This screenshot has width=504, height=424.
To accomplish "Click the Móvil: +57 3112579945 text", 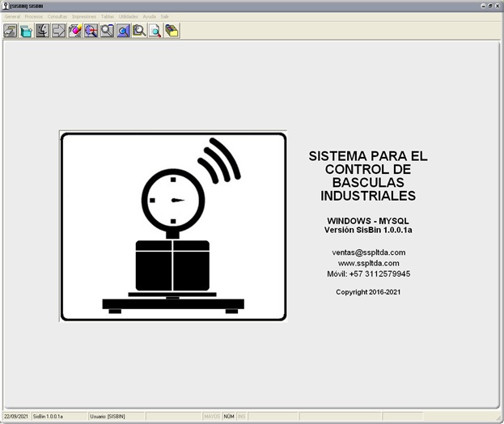I will 369,273.
